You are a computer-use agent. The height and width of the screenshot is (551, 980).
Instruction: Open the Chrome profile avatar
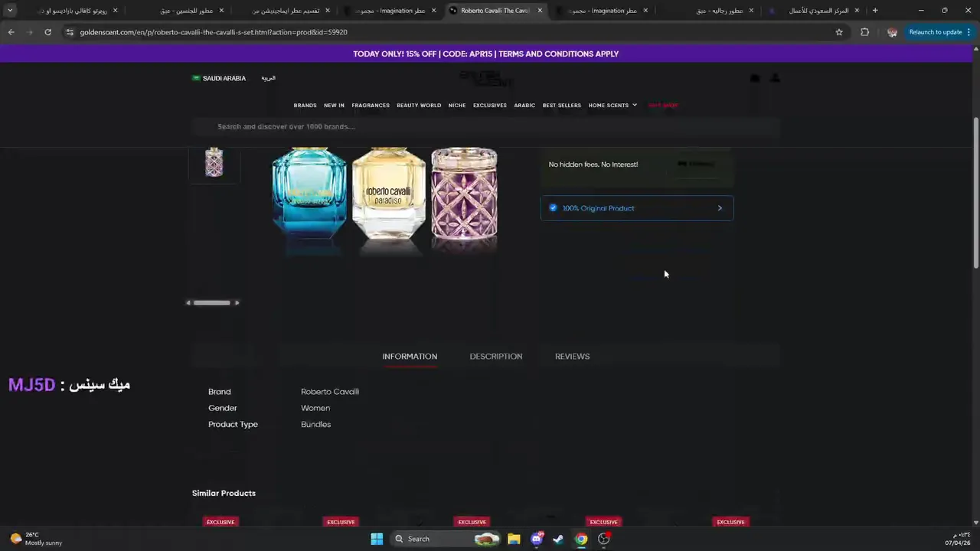click(892, 32)
